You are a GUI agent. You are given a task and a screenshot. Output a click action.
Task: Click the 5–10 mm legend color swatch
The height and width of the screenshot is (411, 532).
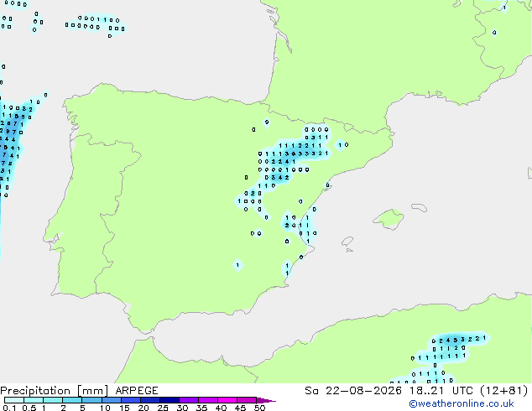[91, 400]
